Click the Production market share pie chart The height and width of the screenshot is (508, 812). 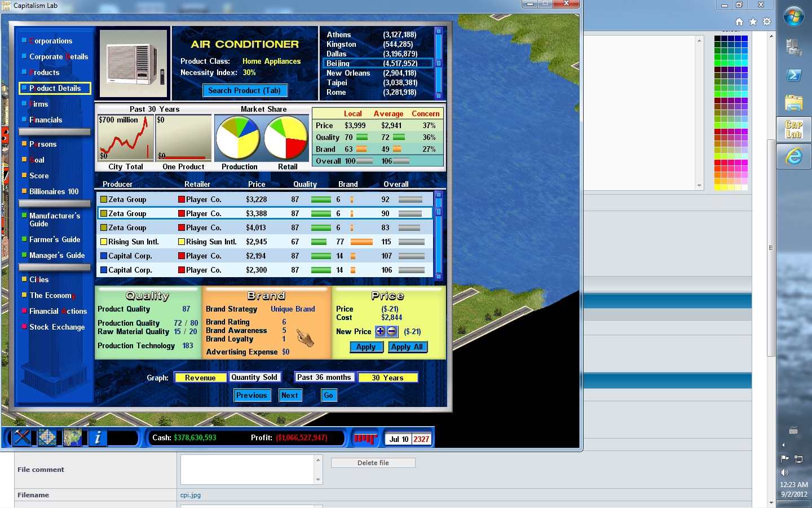pyautogui.click(x=238, y=138)
